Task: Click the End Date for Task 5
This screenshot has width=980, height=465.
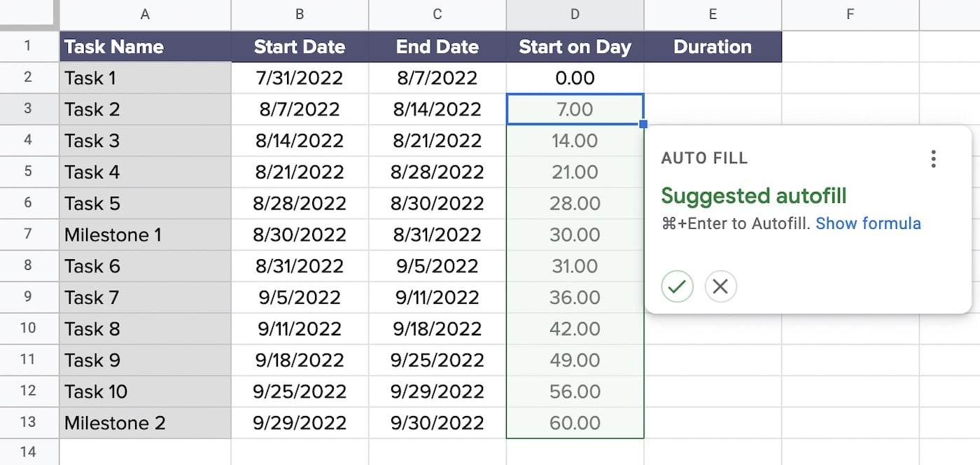Action: pyautogui.click(x=437, y=203)
